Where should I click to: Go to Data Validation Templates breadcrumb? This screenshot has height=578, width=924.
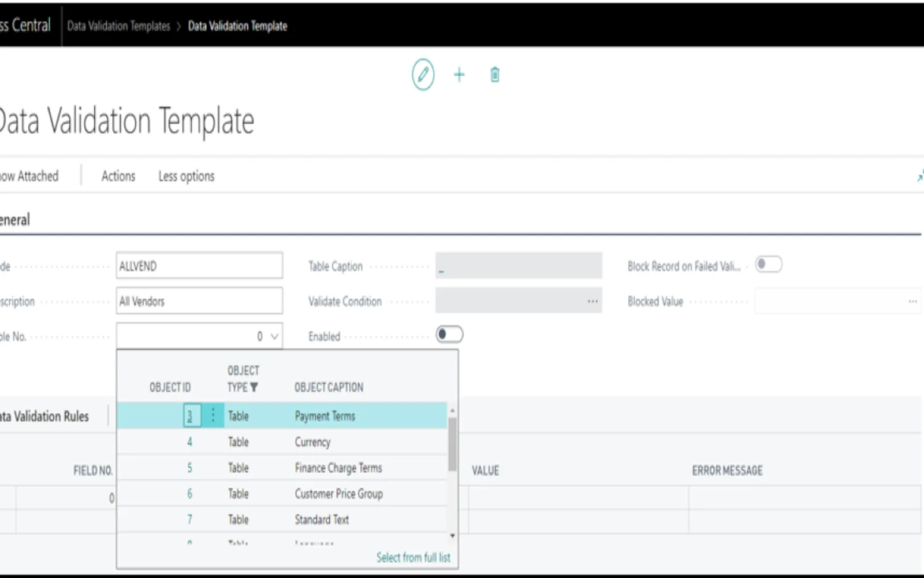point(118,26)
